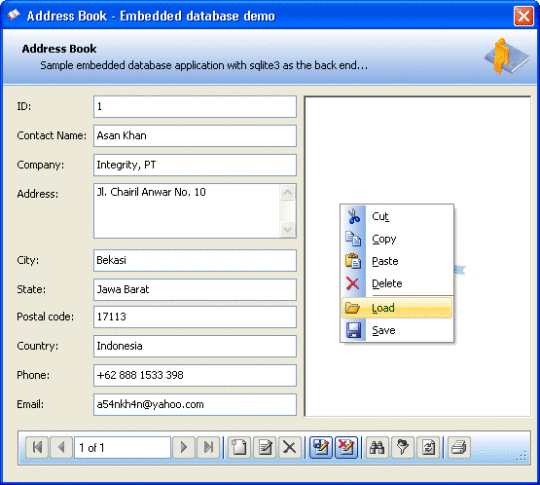Delete record using the toolbar X icon
540x485 pixels.
click(x=290, y=447)
